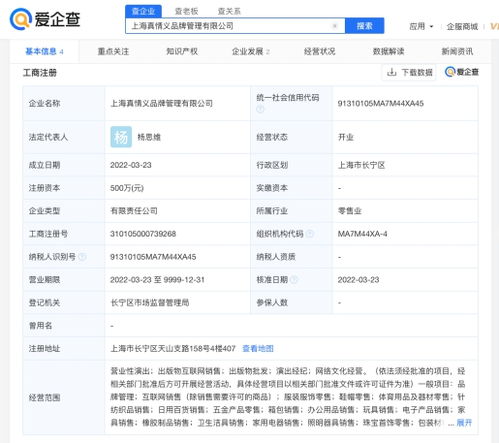
Task: Click the 查看地图 link
Action: [258, 349]
